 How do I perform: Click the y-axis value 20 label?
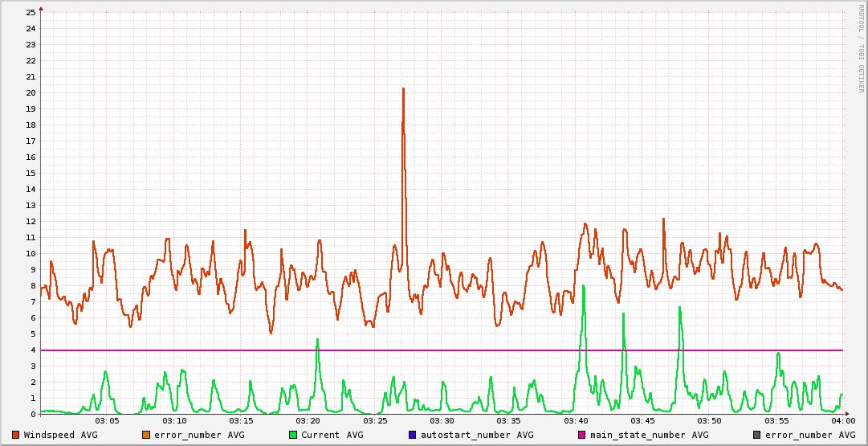coord(31,92)
